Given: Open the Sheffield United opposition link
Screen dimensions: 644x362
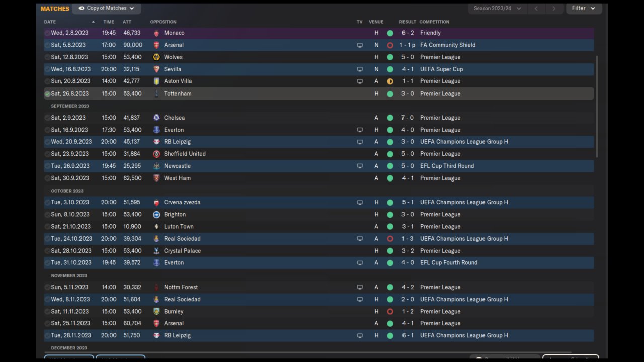Looking at the screenshot, I should tap(185, 154).
